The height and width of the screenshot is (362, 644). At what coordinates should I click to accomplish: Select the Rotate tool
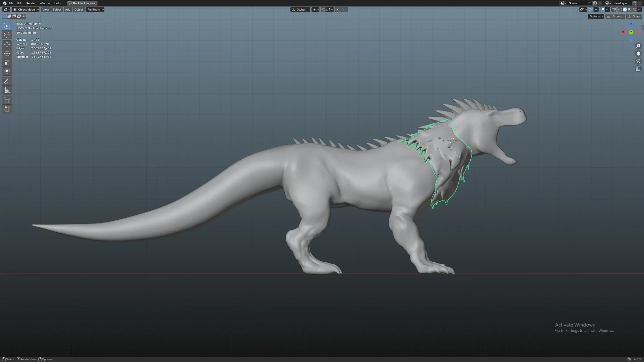pyautogui.click(x=7, y=54)
